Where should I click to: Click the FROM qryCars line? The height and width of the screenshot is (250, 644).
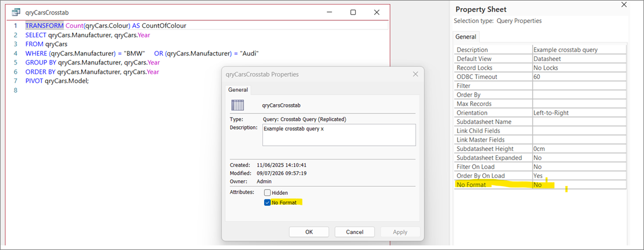pyautogui.click(x=47, y=44)
